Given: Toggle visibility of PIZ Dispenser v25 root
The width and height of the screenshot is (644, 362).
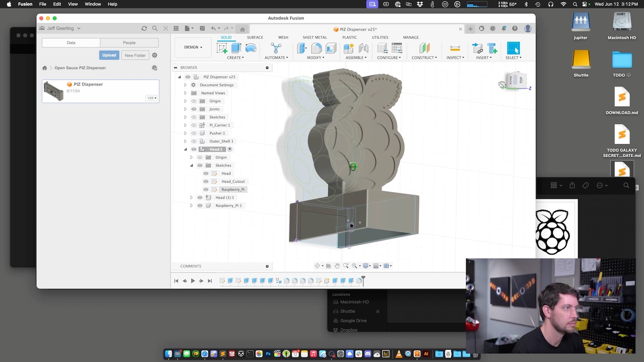Looking at the screenshot, I should pos(188,77).
